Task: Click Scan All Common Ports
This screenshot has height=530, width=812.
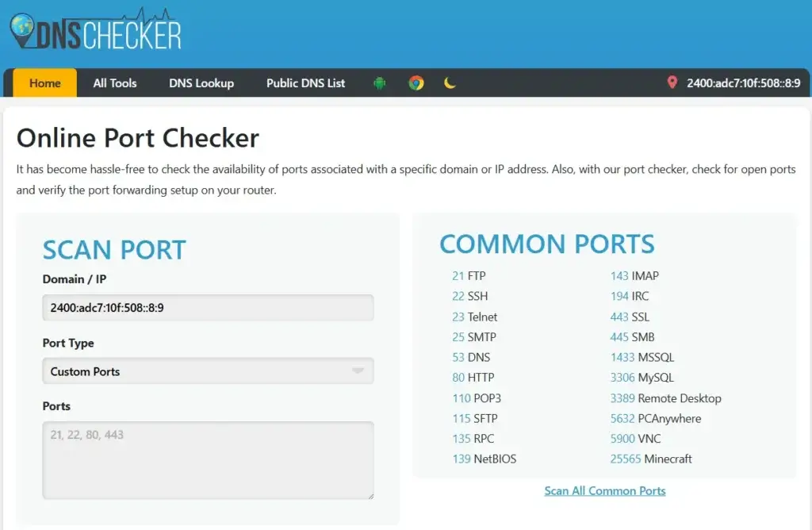Action: (x=605, y=490)
